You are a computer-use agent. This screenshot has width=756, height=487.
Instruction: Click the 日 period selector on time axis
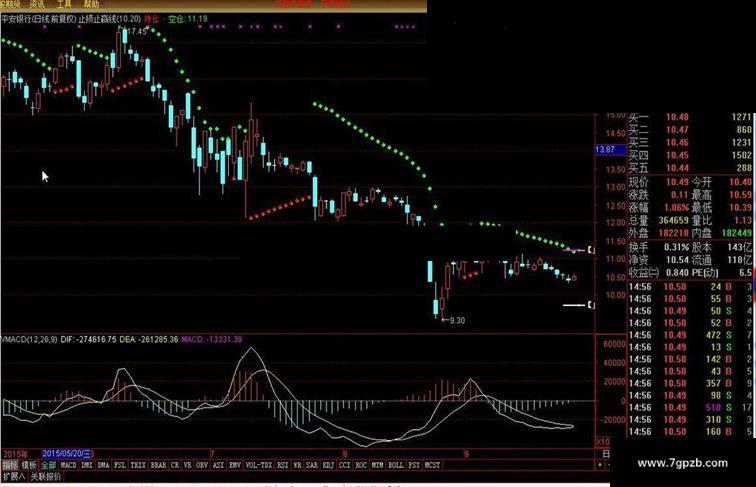(x=606, y=454)
